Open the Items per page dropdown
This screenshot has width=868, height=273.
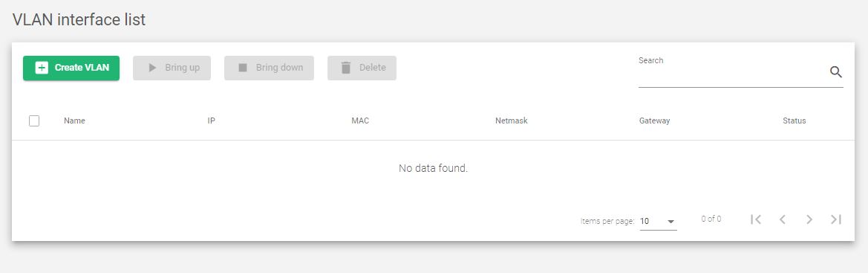coord(658,221)
